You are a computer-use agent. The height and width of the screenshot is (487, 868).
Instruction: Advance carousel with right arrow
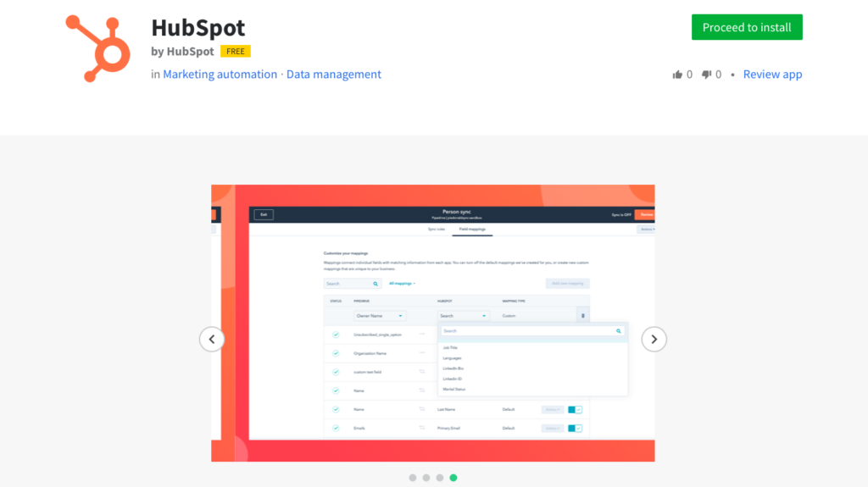(x=654, y=339)
